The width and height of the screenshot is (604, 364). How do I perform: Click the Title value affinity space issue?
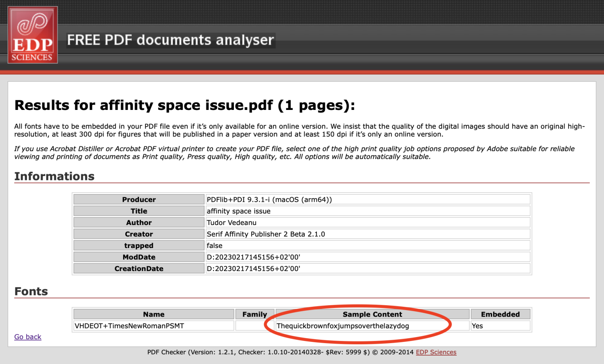pyautogui.click(x=238, y=211)
